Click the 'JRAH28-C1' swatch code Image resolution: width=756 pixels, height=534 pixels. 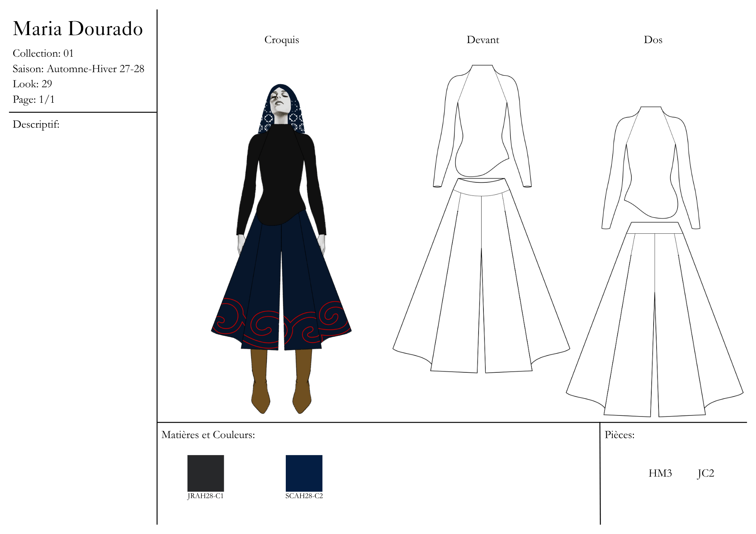pyautogui.click(x=206, y=496)
